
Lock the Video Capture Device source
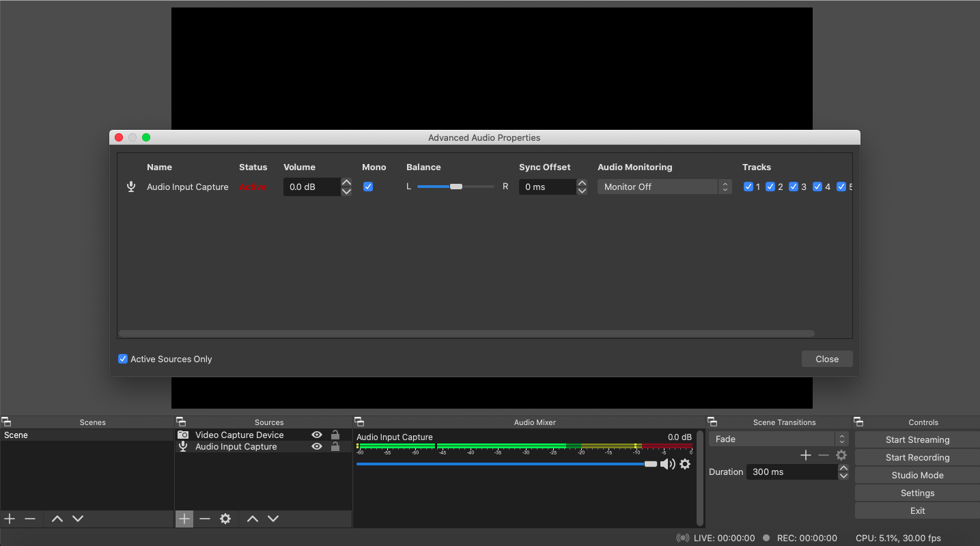pyautogui.click(x=335, y=435)
